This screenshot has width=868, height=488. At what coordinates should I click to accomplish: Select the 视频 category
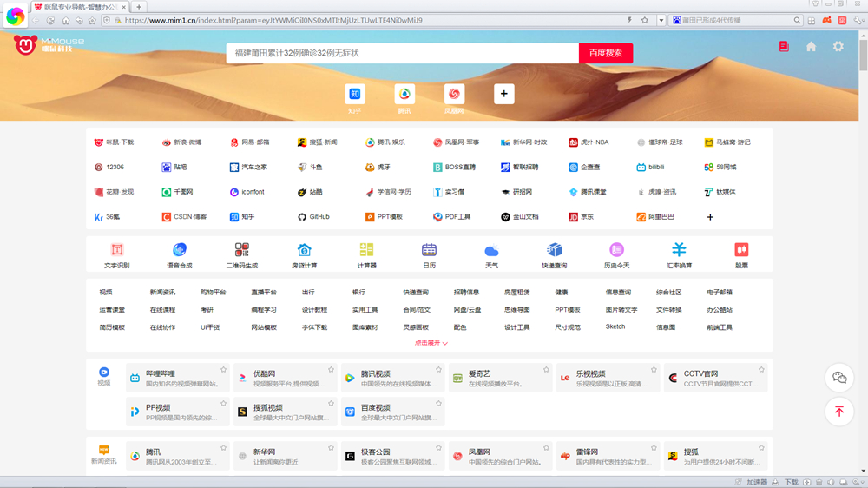coord(106,292)
